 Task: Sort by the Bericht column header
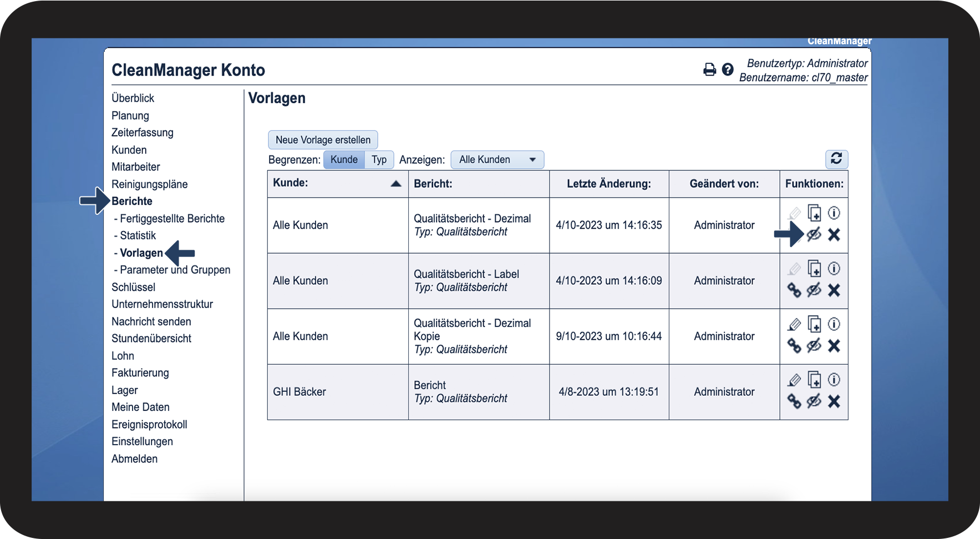pos(433,184)
